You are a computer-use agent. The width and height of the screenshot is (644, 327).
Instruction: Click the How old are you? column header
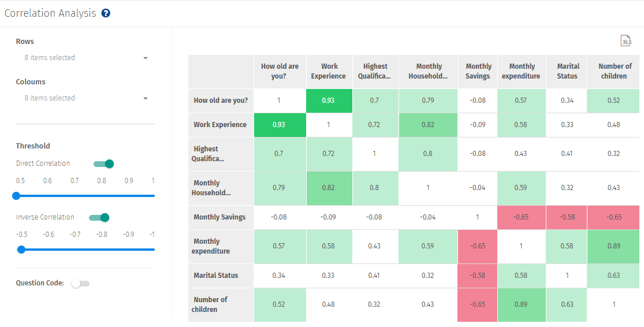280,71
